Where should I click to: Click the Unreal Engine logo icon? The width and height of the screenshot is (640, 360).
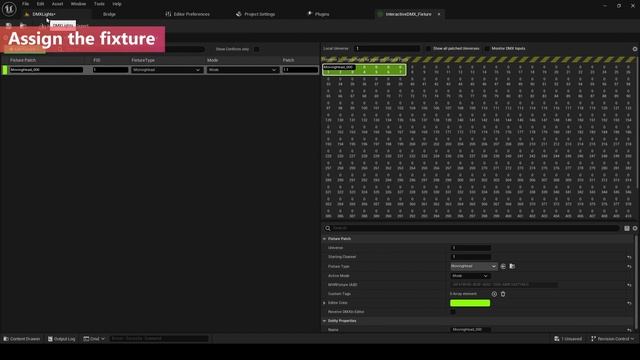[9, 9]
